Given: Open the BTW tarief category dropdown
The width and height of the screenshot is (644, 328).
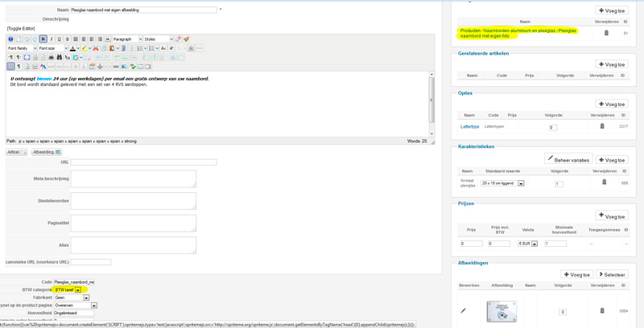Looking at the screenshot, I should point(68,290).
